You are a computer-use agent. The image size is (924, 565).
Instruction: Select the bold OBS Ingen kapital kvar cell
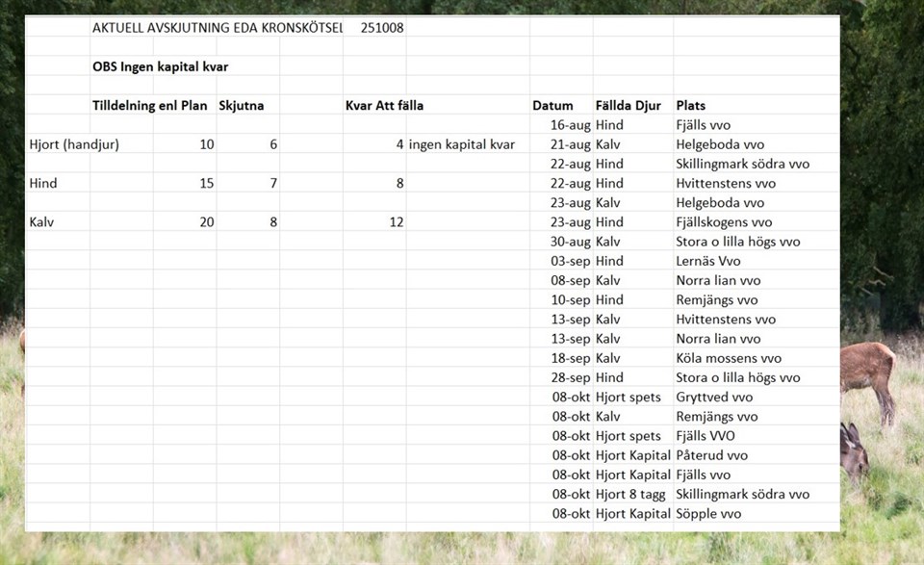160,66
